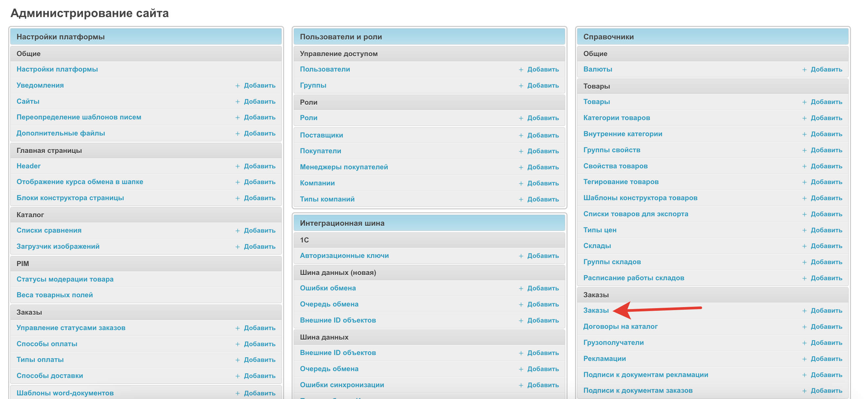
Task: Click plus icon in Склады row
Action: pos(804,246)
